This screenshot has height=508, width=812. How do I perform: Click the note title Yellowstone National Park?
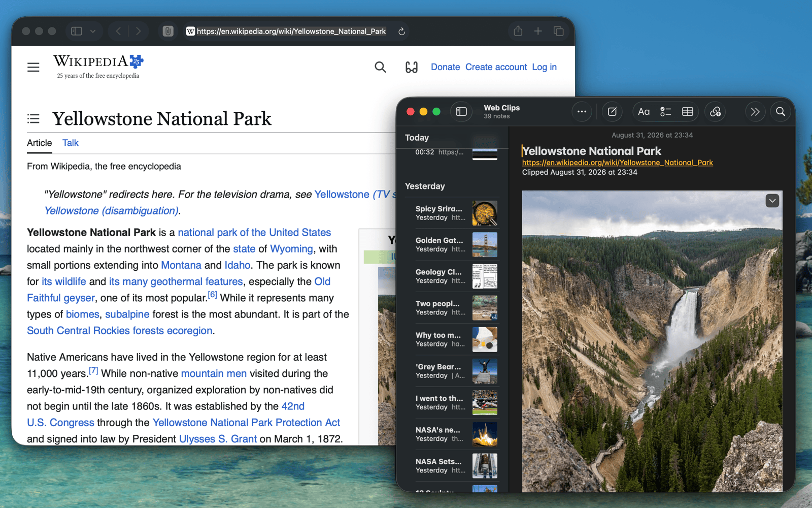pos(592,151)
